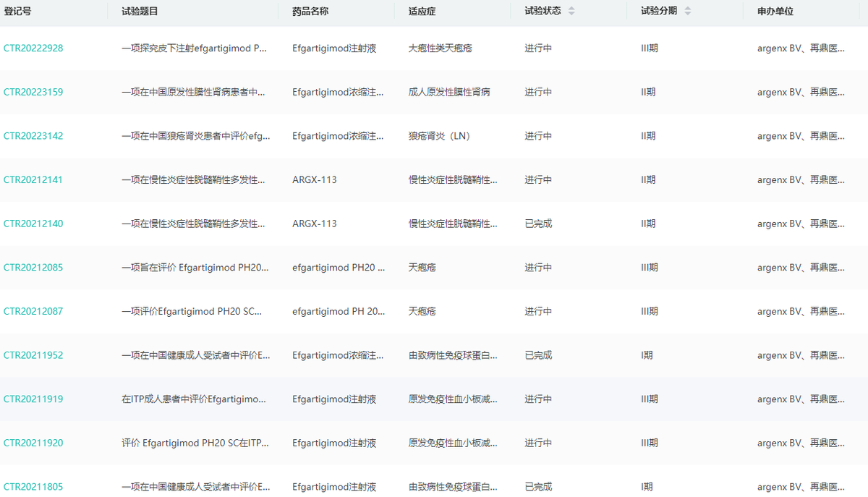
Task: Click the sponsor cell of CTR20212085
Action: coord(801,268)
